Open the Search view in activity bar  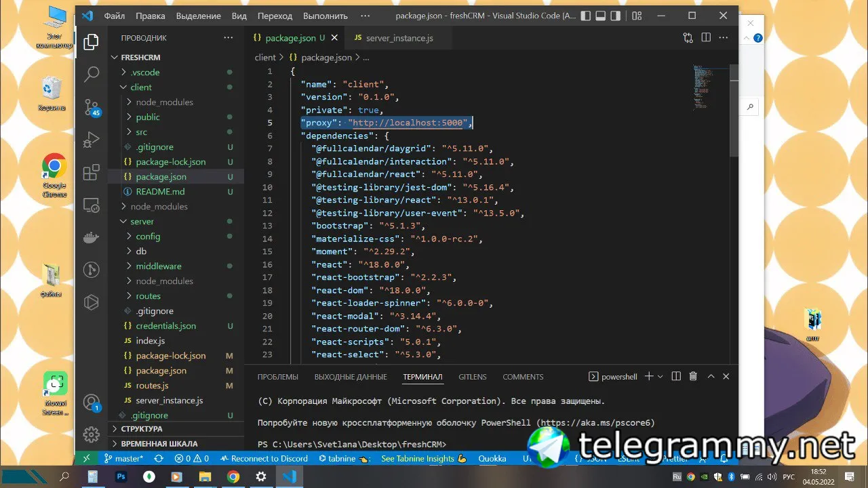[x=92, y=74]
